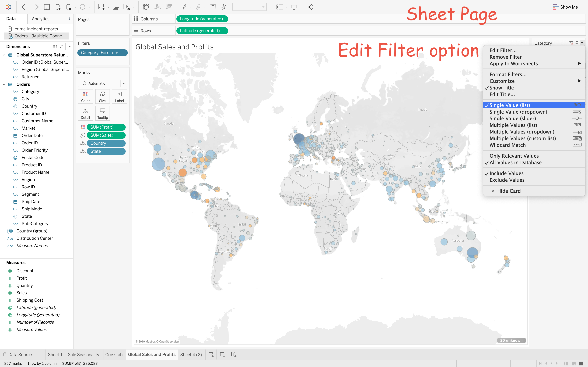Screen dimensions: 588x367
Task: Select Edit Filter... from context menu
Action: [503, 50]
